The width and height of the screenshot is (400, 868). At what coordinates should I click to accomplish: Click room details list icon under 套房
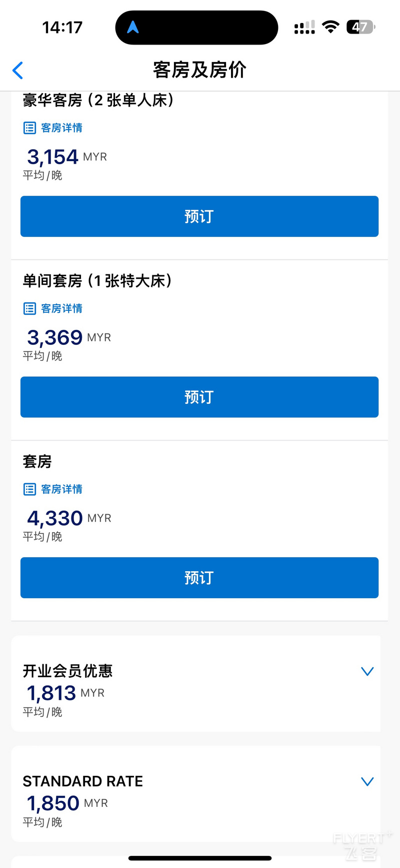(x=29, y=490)
